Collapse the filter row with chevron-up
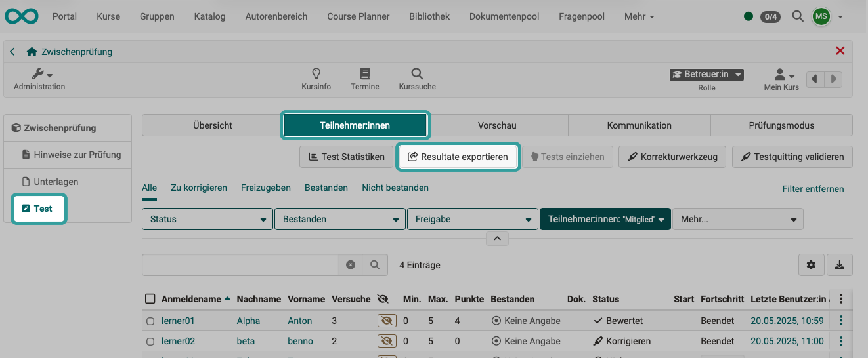Image resolution: width=868 pixels, height=358 pixels. click(497, 239)
